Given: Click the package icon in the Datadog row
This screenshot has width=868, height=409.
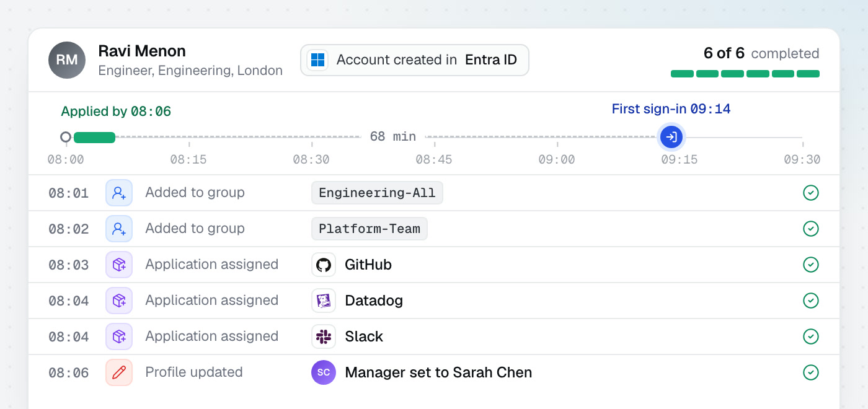Looking at the screenshot, I should click(119, 301).
